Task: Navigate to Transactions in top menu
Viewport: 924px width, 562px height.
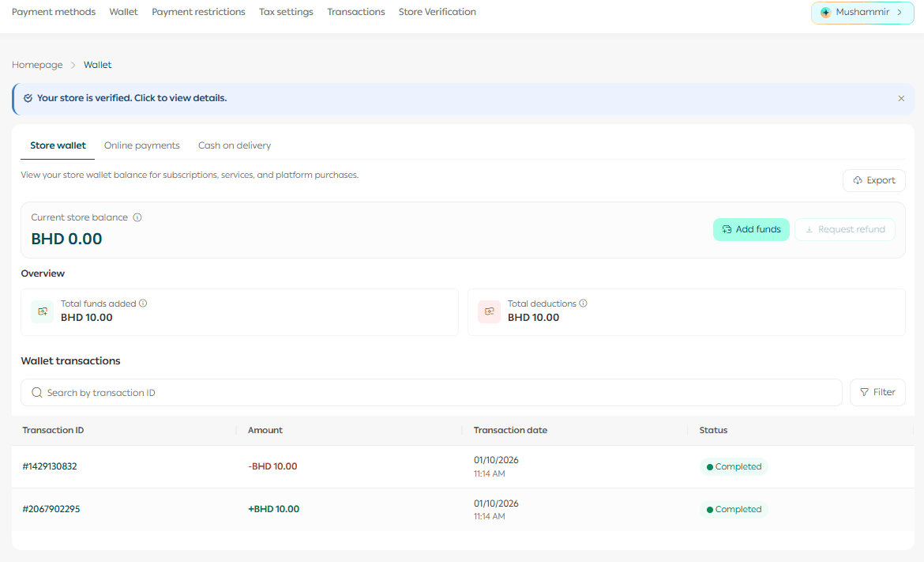Action: pos(356,12)
